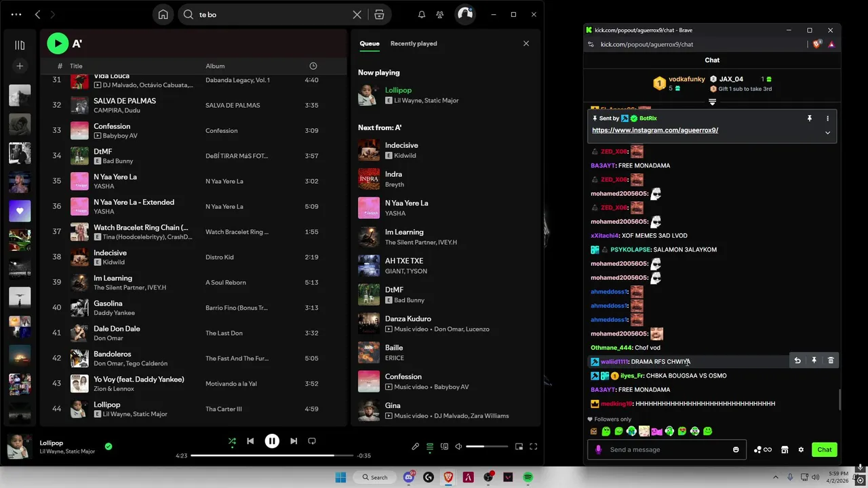Open Tha Carter III album link

click(224, 409)
